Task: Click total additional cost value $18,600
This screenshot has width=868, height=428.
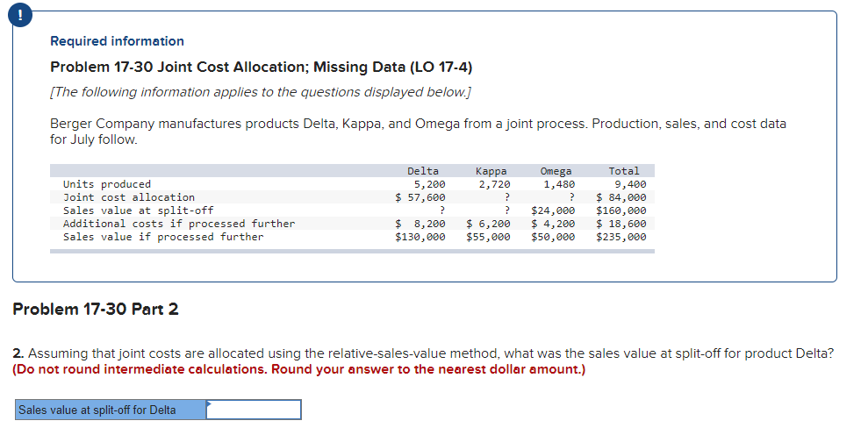Action: [x=621, y=224]
